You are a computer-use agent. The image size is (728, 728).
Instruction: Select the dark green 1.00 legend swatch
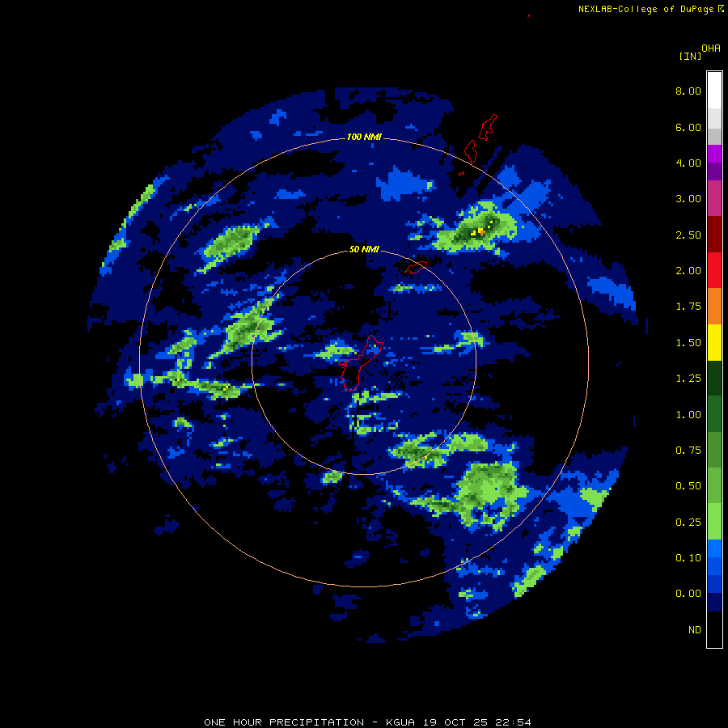(x=714, y=414)
